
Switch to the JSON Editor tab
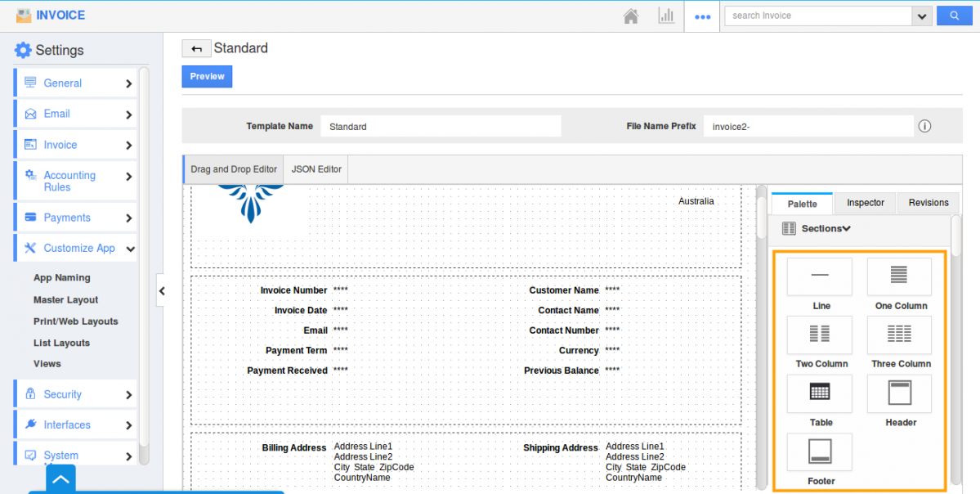coord(316,169)
